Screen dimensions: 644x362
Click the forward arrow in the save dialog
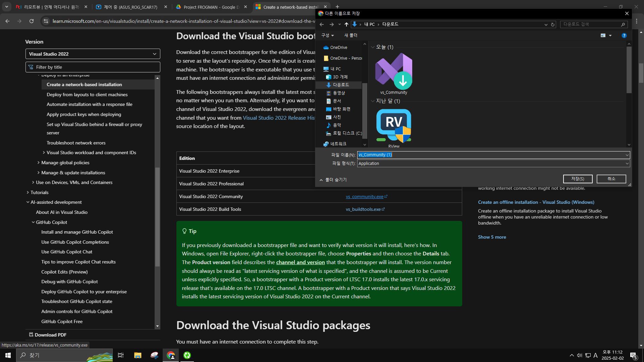331,24
